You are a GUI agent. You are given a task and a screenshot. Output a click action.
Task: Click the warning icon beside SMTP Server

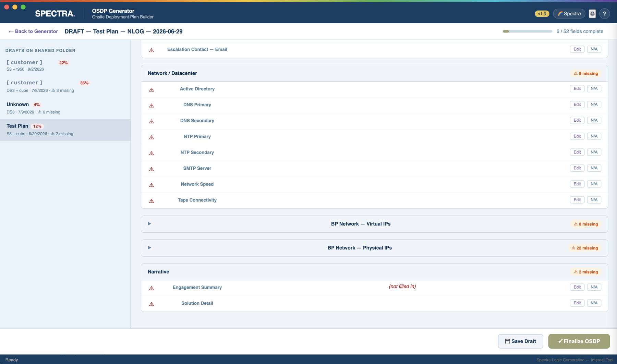(x=152, y=169)
